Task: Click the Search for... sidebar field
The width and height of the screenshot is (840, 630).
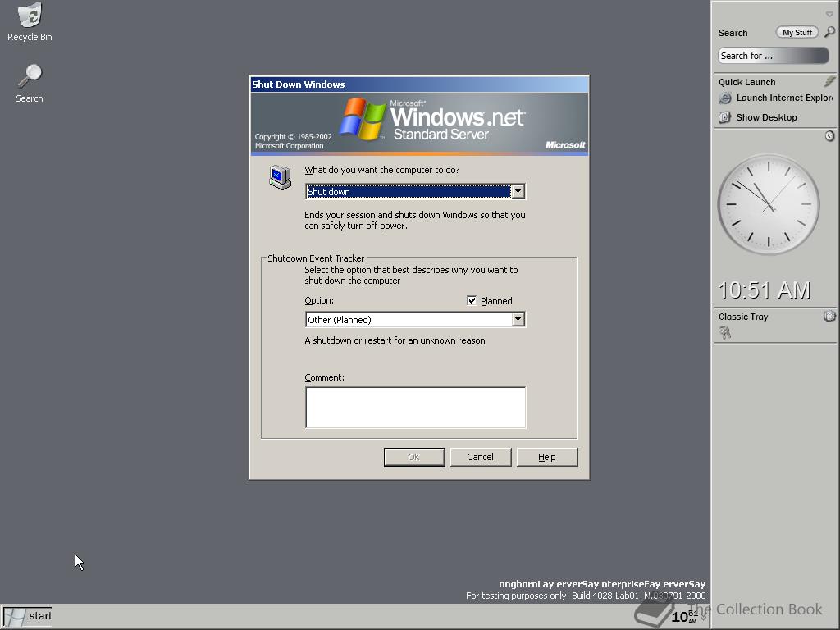Action: tap(774, 56)
